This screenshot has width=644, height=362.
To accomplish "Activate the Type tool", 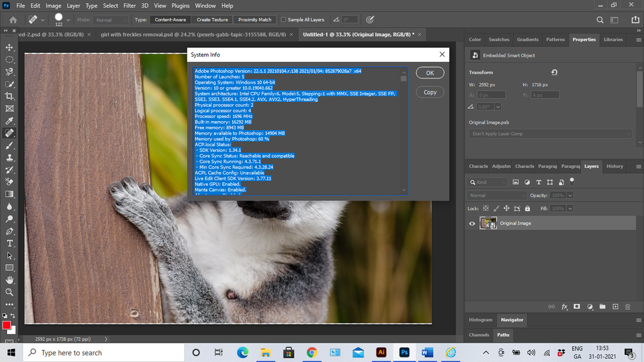I will (10, 243).
